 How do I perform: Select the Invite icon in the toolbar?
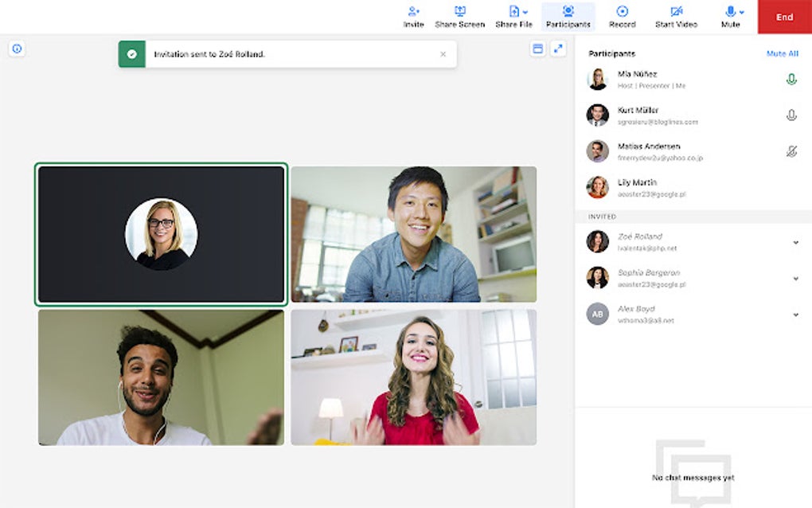(413, 12)
